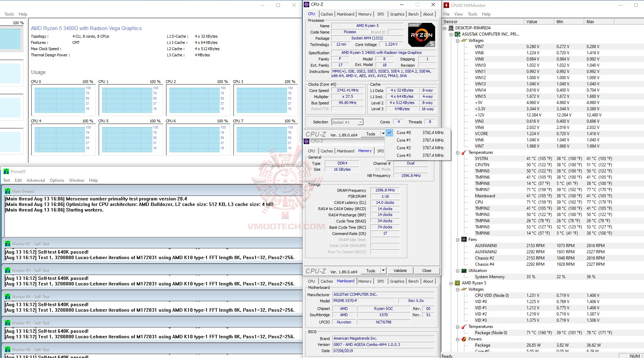Image resolution: width=644 pixels, height=358 pixels.
Task: Open the View menu in HWMonitor
Action: pyautogui.click(x=458, y=14)
